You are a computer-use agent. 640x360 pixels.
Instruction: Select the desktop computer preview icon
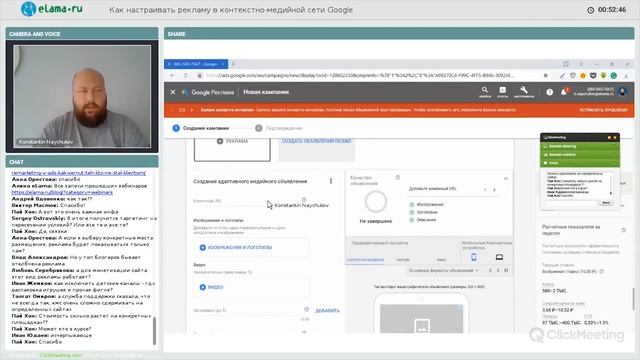point(499,257)
